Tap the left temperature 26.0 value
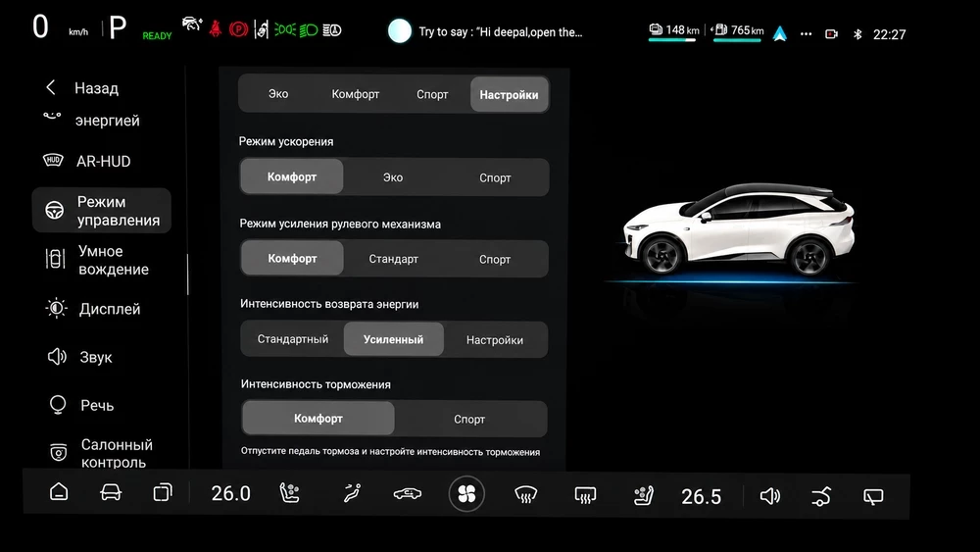 (x=230, y=493)
